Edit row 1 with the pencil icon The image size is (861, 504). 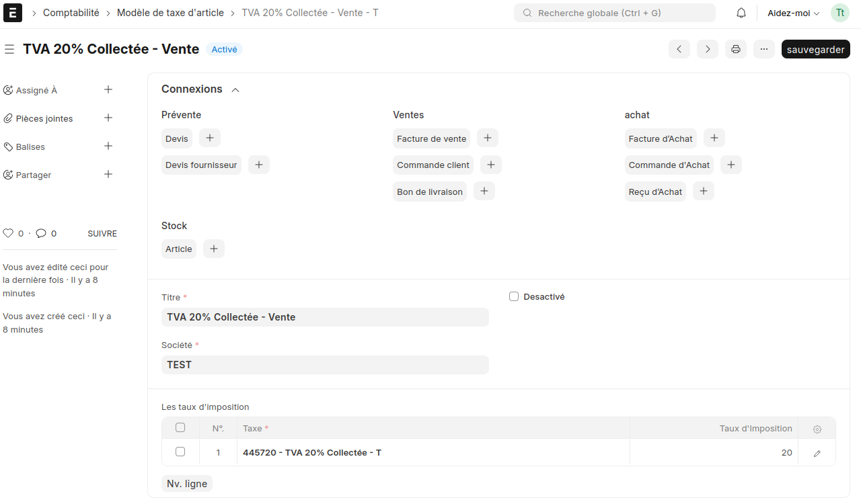pyautogui.click(x=817, y=453)
